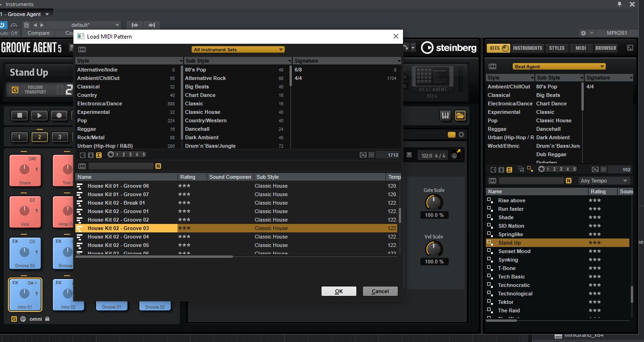The width and height of the screenshot is (644, 342).
Task: Confirm the pattern with the OK button
Action: [339, 291]
